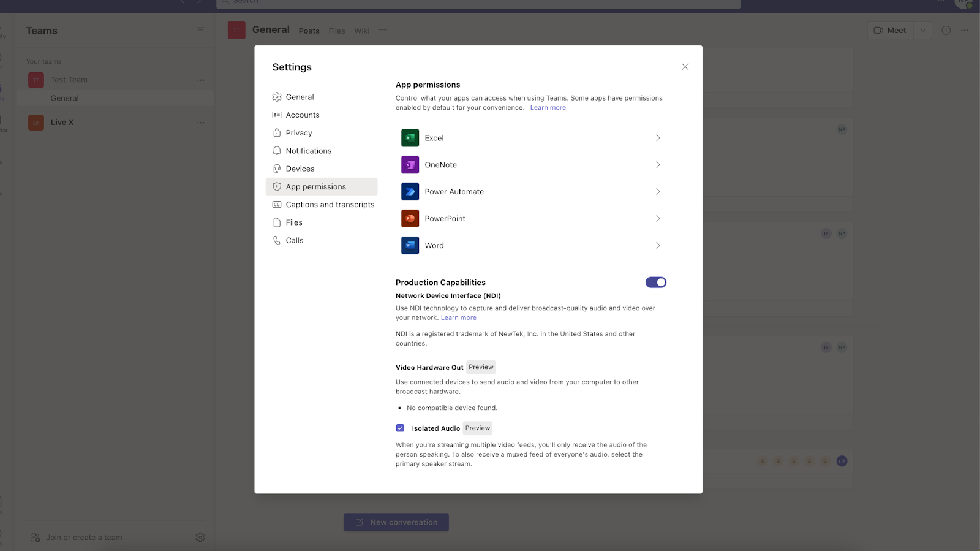Click the Accounts card icon in settings
The height and width of the screenshot is (551, 980).
(x=277, y=115)
